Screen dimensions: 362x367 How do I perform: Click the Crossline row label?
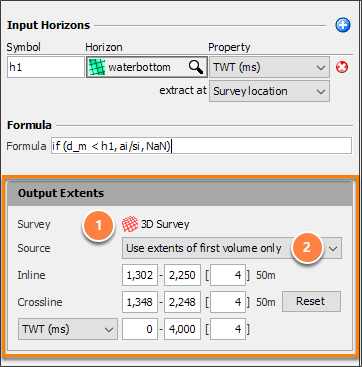[40, 302]
